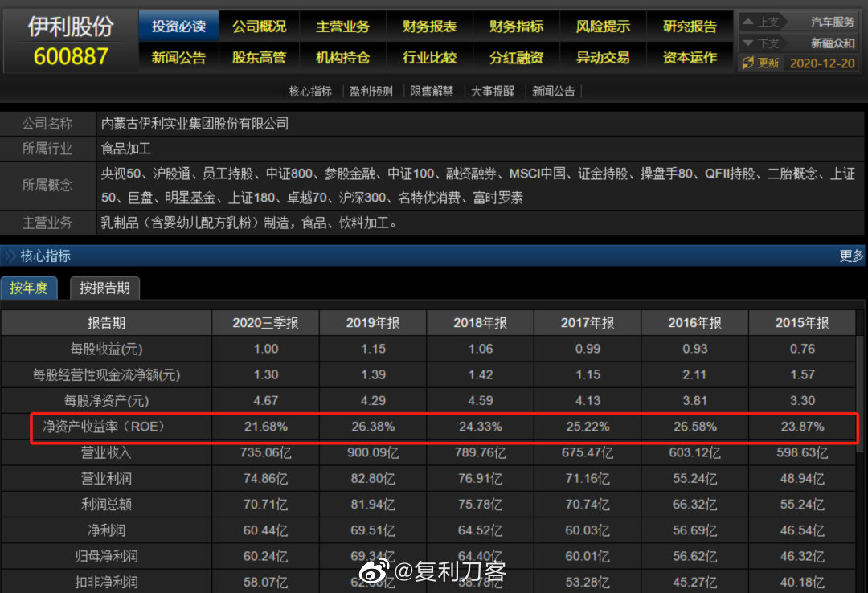Click ROE value 26.58%
Viewport: 868px width, 593px height.
tap(694, 427)
